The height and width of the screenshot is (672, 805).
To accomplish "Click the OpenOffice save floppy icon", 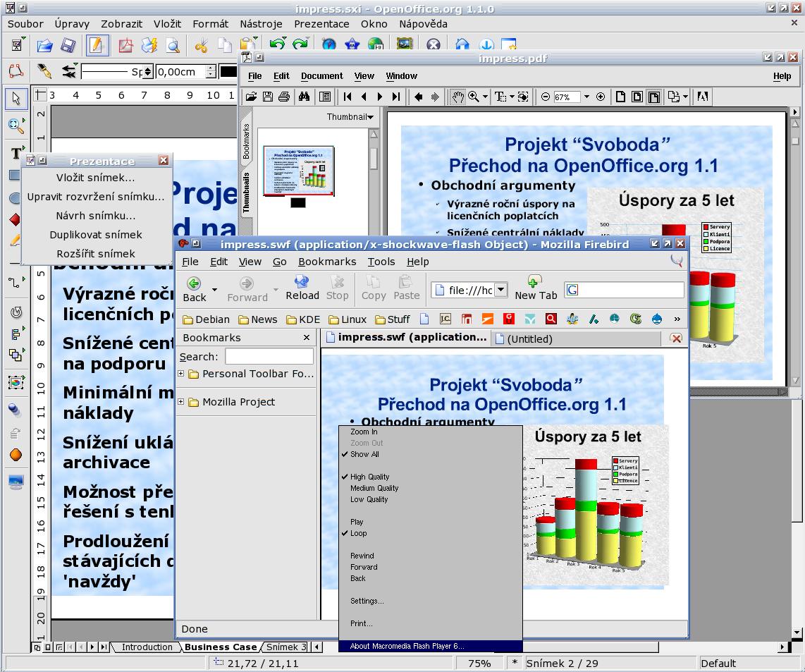I will pyautogui.click(x=68, y=46).
